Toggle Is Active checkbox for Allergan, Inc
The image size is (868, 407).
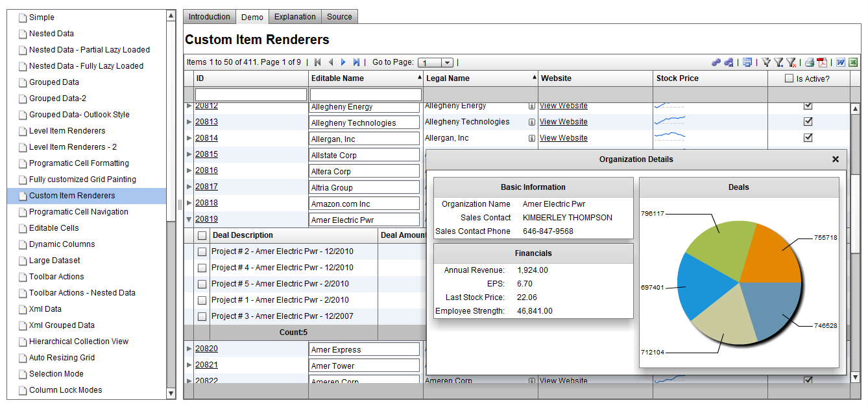click(x=808, y=137)
